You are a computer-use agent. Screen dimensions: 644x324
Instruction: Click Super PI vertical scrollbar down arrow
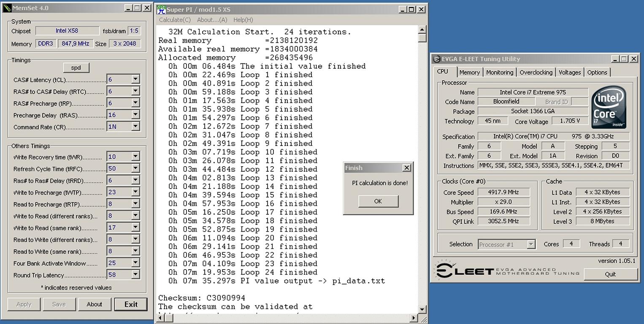422,309
